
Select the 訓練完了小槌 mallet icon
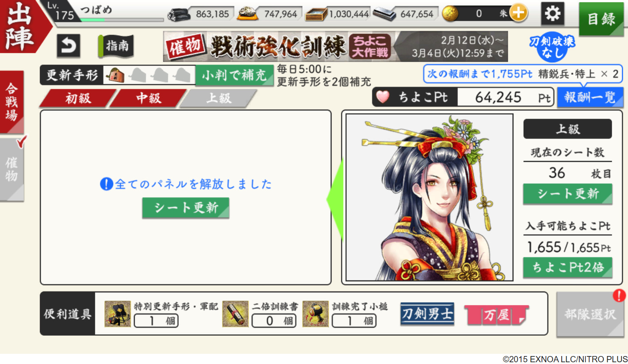[x=315, y=314]
